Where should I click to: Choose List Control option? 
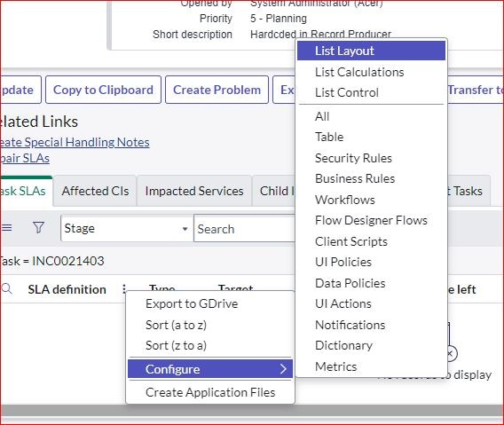346,93
